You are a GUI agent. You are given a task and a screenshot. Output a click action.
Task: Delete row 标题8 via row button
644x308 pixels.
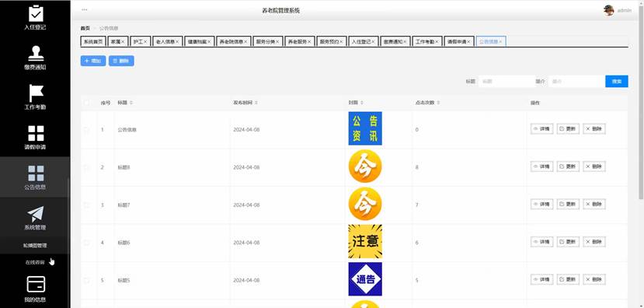click(x=594, y=166)
